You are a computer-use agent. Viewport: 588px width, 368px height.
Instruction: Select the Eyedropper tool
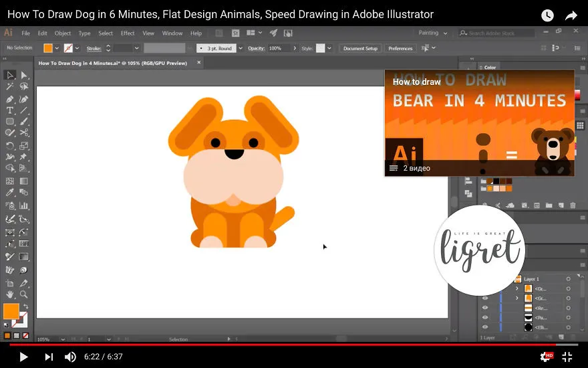click(x=10, y=193)
